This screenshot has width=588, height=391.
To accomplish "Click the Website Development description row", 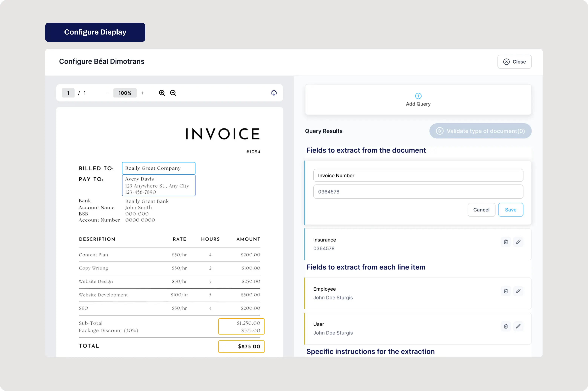I will coord(103,295).
